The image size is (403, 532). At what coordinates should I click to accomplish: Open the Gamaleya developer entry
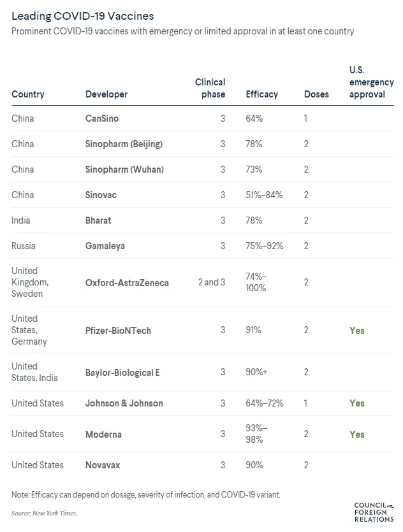[106, 246]
